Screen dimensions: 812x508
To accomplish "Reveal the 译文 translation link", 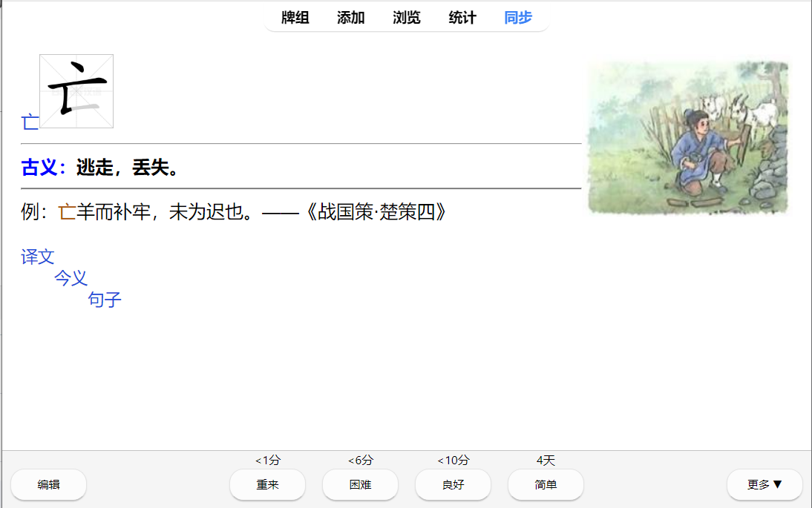I will pyautogui.click(x=37, y=257).
